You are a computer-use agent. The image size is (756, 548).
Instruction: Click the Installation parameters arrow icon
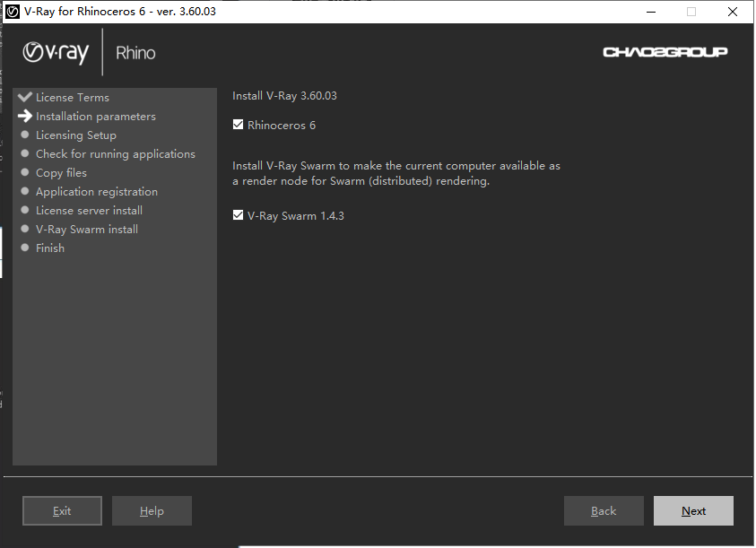24,116
